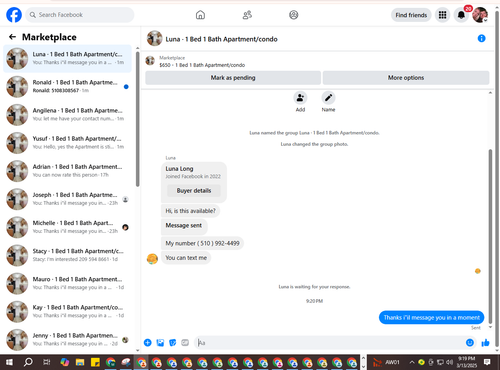The width and height of the screenshot is (500, 370).
Task: Click 'Thanks i'll message you in a moment' bubble
Action: pyautogui.click(x=431, y=318)
